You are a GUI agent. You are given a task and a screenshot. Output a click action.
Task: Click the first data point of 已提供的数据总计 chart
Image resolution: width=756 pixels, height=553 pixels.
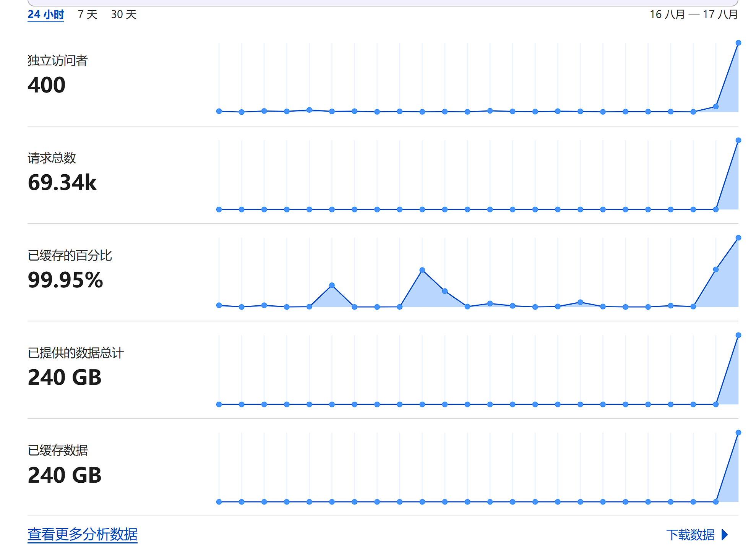[x=219, y=404]
